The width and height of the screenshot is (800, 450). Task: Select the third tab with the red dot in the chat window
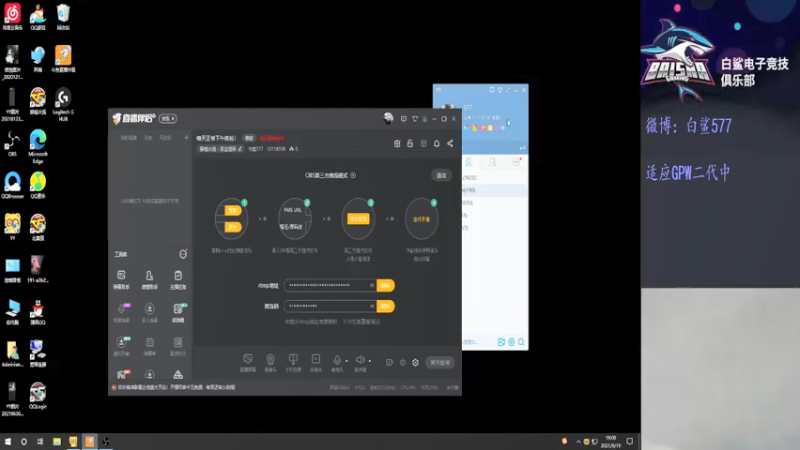point(516,162)
